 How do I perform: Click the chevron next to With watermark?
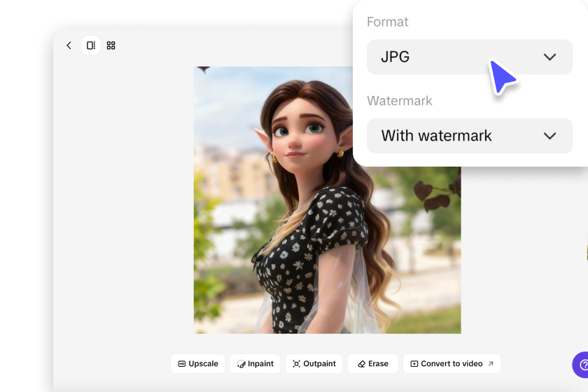click(549, 136)
